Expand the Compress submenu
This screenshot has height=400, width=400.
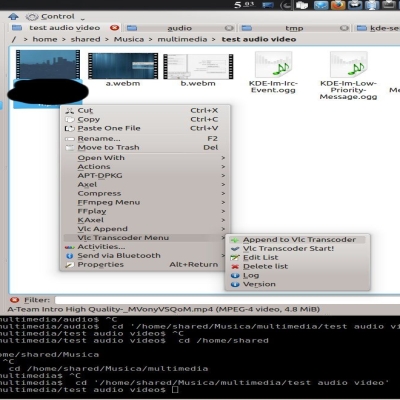145,194
